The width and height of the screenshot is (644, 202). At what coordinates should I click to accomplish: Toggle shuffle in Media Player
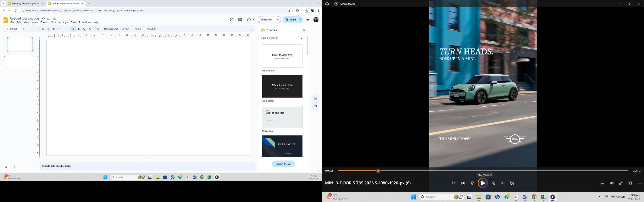pos(454,183)
